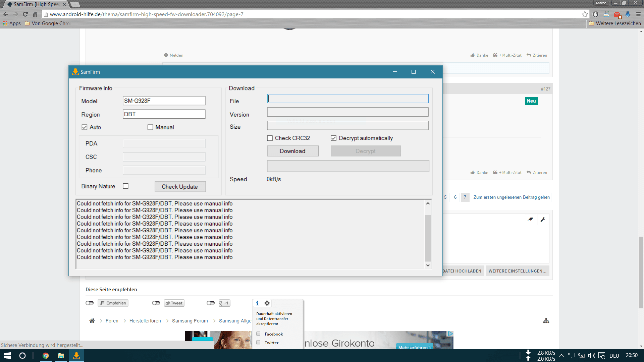Select the SamFirm browser tab
Viewport: 644px width, 362px height.
[x=36, y=4]
